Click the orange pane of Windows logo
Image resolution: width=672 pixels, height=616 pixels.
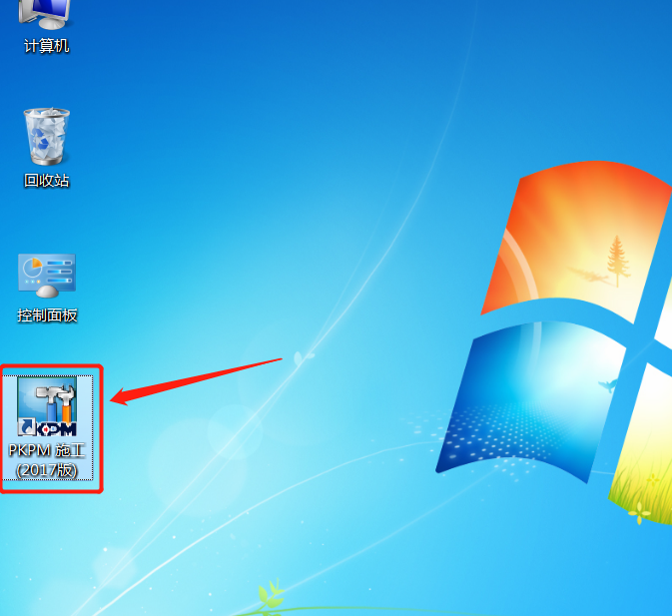click(x=574, y=240)
